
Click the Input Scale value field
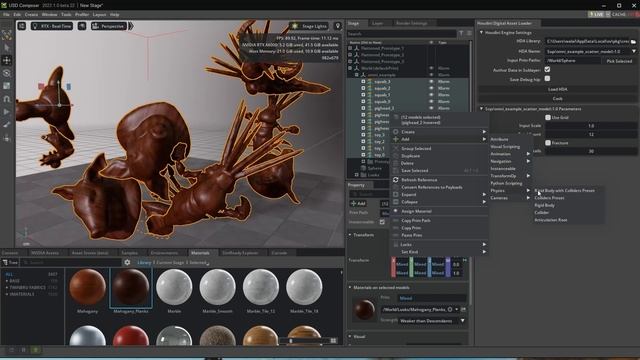(x=591, y=126)
